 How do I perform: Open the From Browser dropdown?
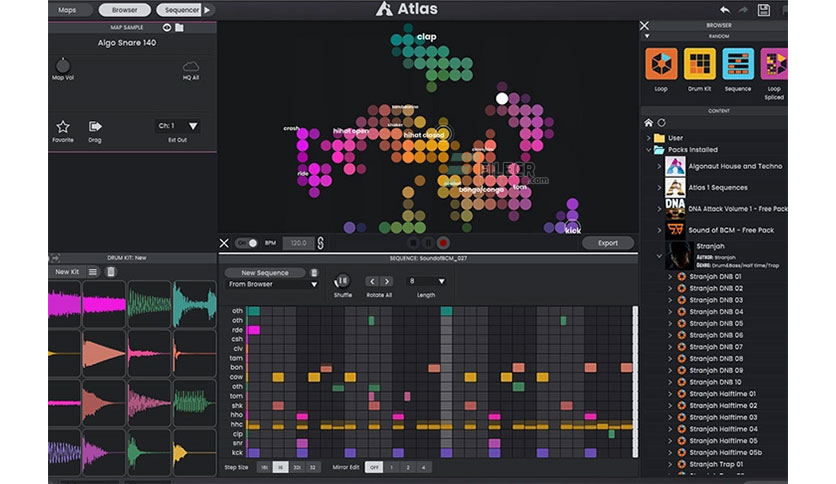[272, 285]
